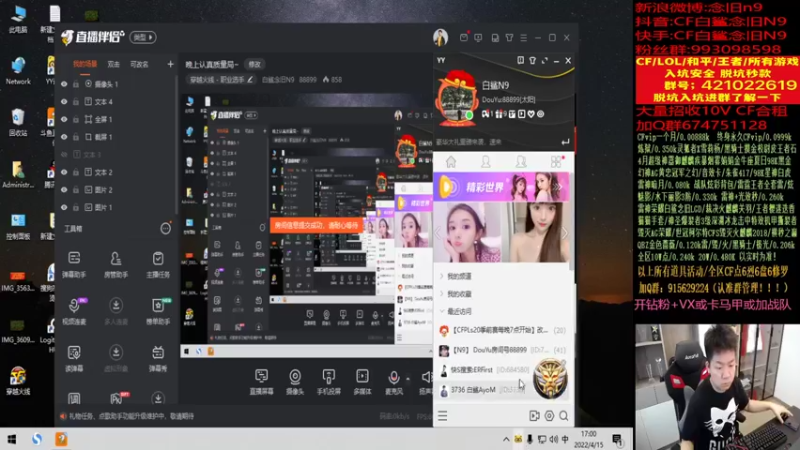Toggle visibility of 文本 2 source

[x=64, y=172]
